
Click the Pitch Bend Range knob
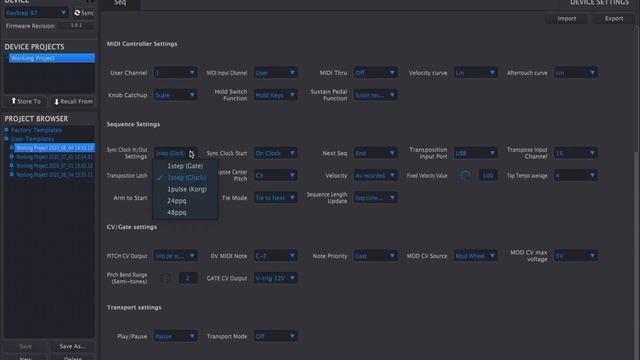[x=165, y=278]
